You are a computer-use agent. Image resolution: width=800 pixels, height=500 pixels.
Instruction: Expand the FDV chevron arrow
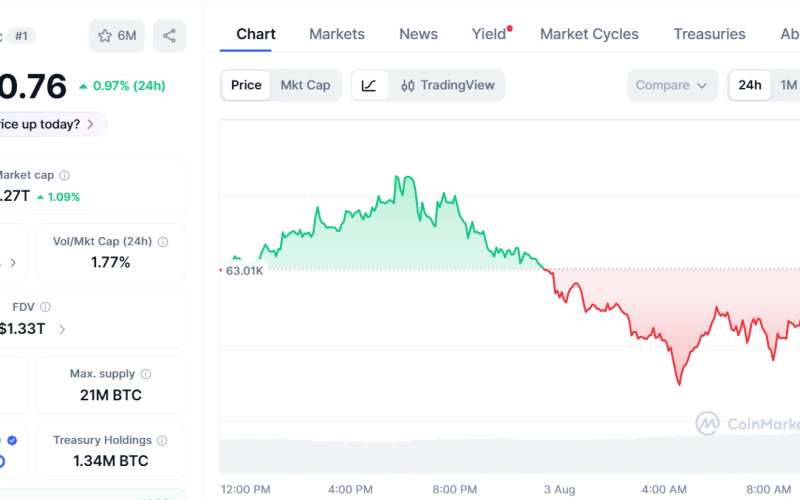pyautogui.click(x=62, y=330)
